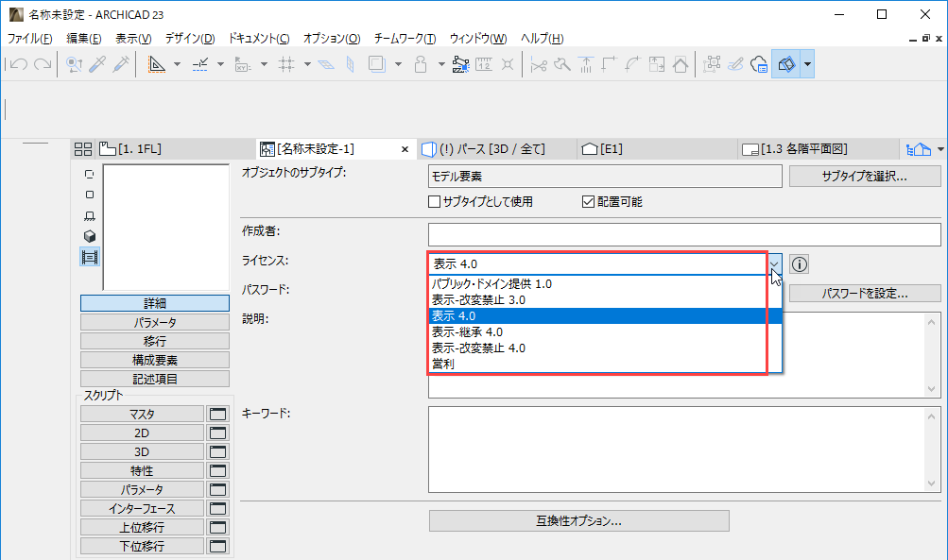Open the ドキュメント menu
Image resolution: width=948 pixels, height=560 pixels.
coord(259,39)
